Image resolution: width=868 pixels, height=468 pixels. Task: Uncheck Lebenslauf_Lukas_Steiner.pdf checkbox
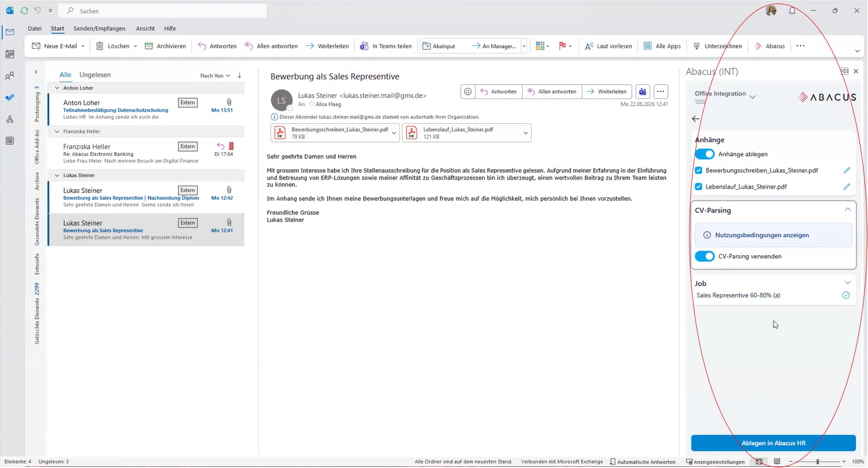click(699, 186)
